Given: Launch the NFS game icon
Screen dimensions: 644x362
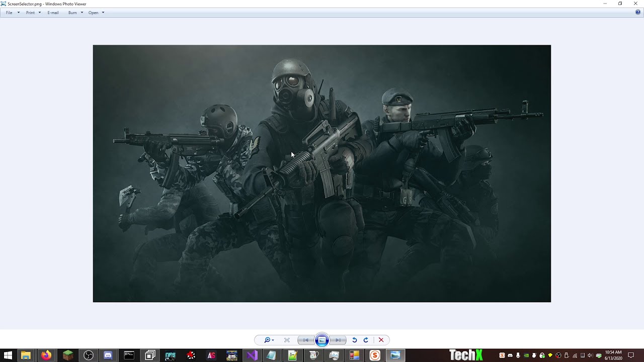Looking at the screenshot, I should 171,355.
